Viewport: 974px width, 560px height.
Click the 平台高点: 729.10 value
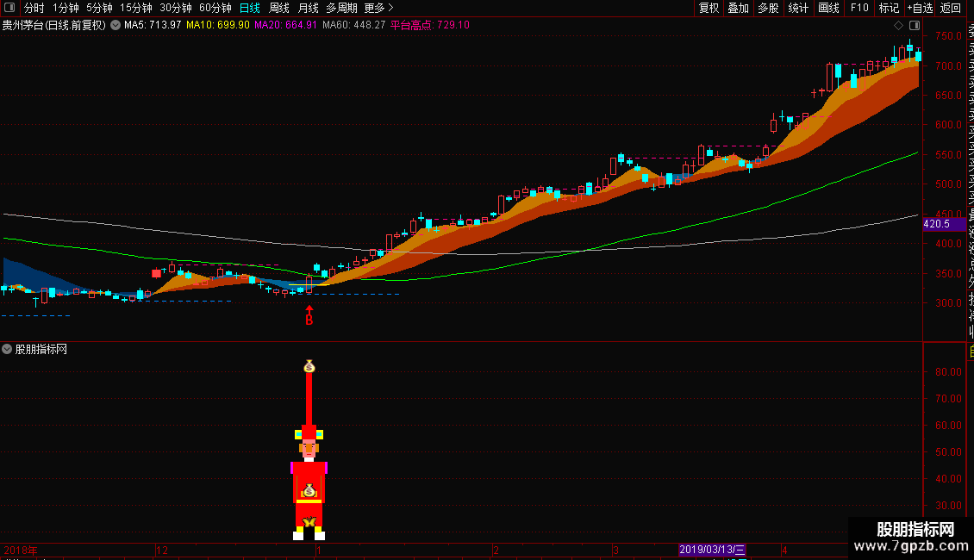[430, 26]
